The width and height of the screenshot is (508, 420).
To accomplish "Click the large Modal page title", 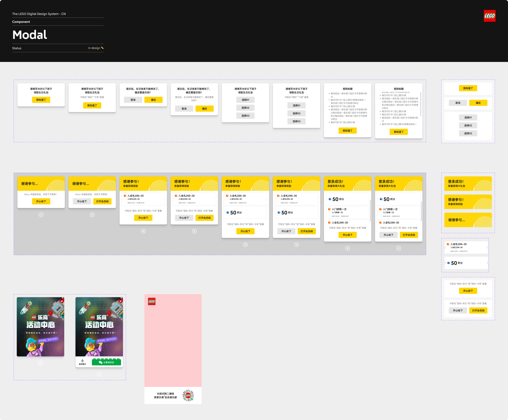I will point(30,35).
